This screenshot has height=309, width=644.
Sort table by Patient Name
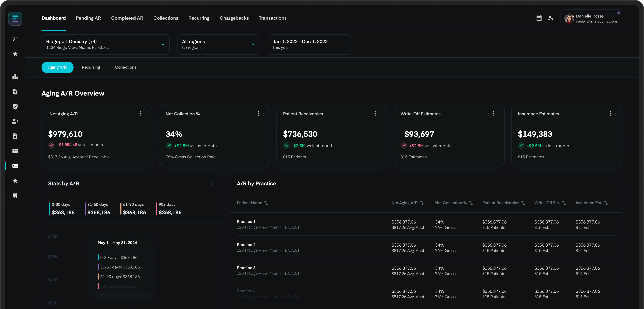pyautogui.click(x=266, y=203)
